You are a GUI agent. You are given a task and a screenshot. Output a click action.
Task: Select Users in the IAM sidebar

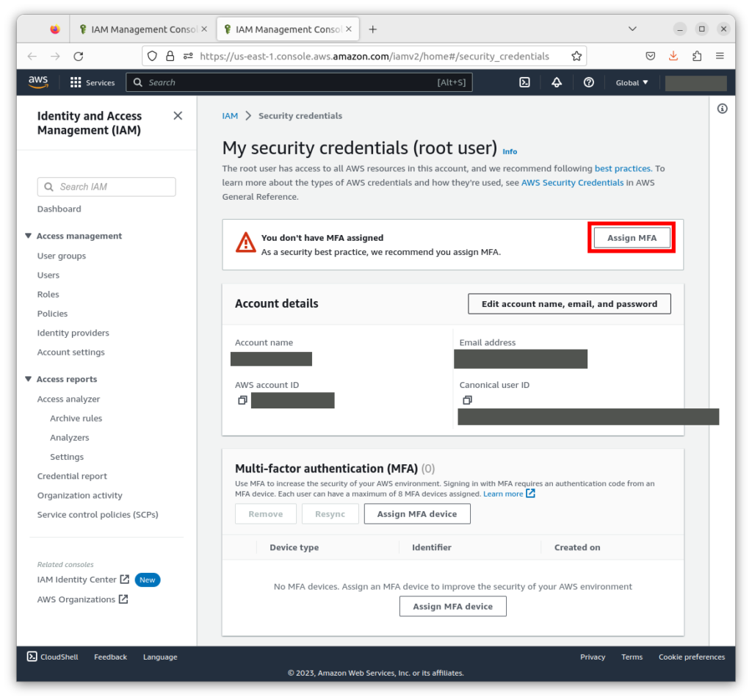point(48,275)
